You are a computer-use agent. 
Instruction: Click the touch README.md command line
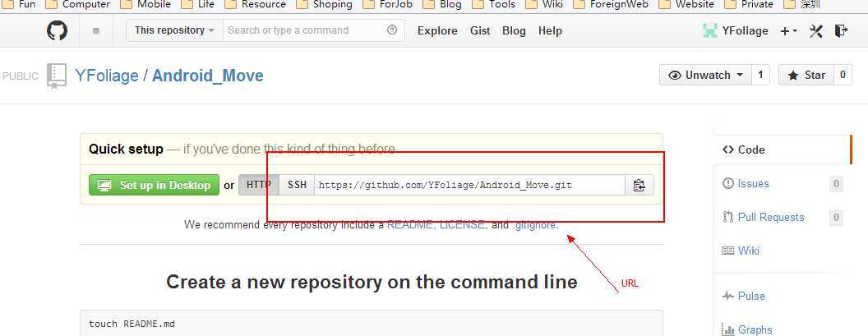coord(132,324)
